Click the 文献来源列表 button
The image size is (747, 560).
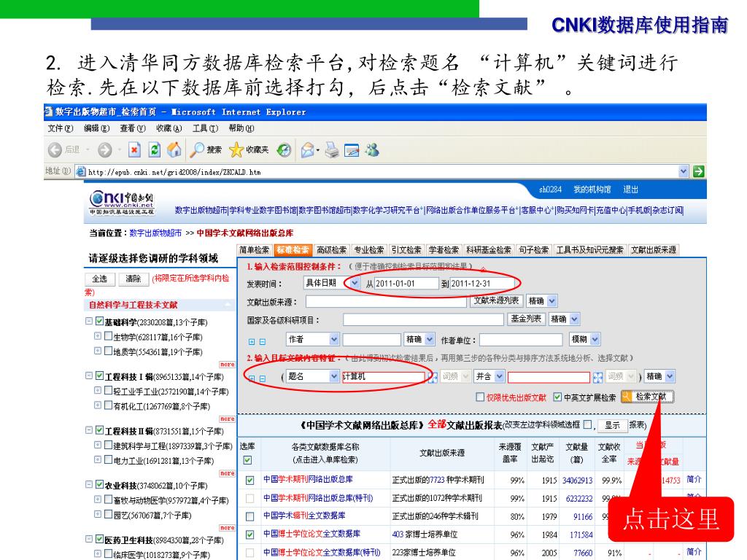(x=496, y=300)
